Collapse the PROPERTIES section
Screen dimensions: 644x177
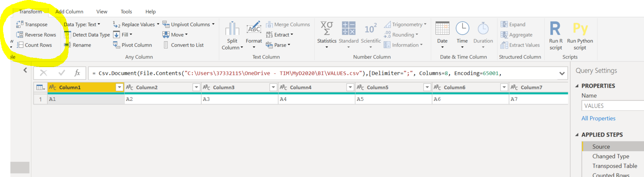point(577,86)
